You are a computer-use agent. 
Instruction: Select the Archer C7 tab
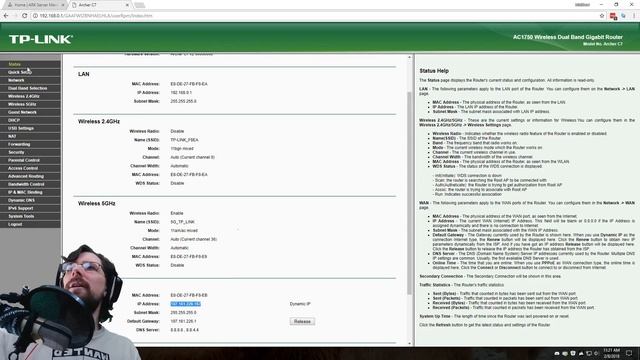[x=100, y=5]
